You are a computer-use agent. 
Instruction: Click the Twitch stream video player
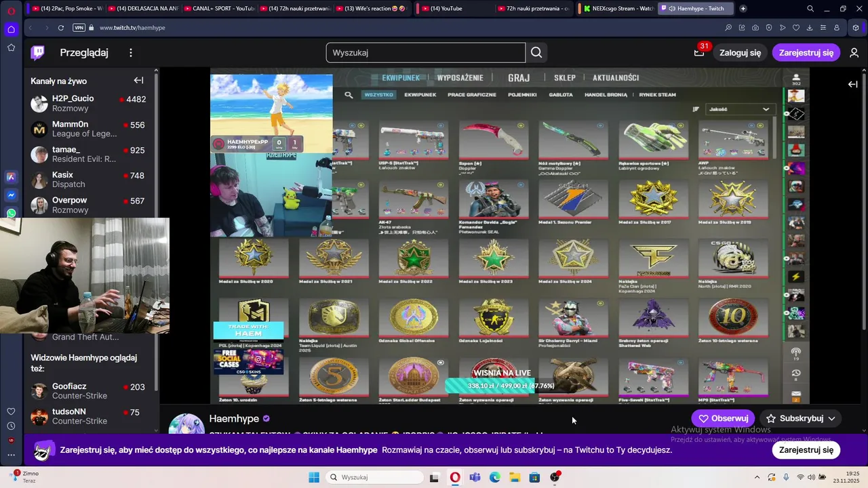pyautogui.click(x=509, y=236)
